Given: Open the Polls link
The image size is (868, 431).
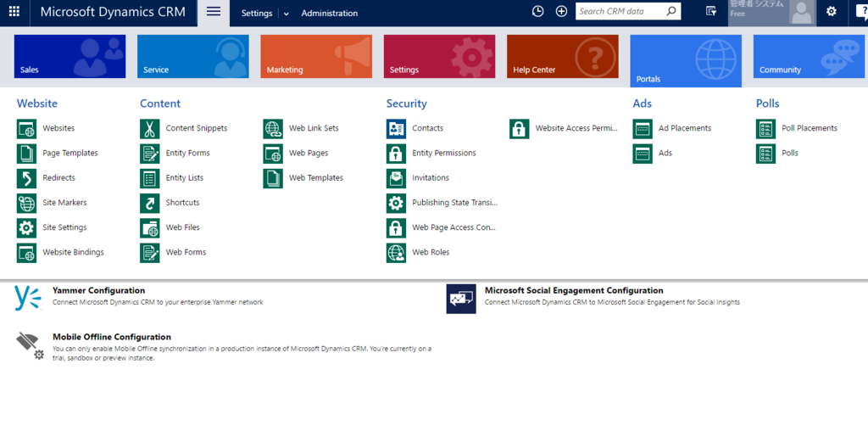Looking at the screenshot, I should 790,153.
